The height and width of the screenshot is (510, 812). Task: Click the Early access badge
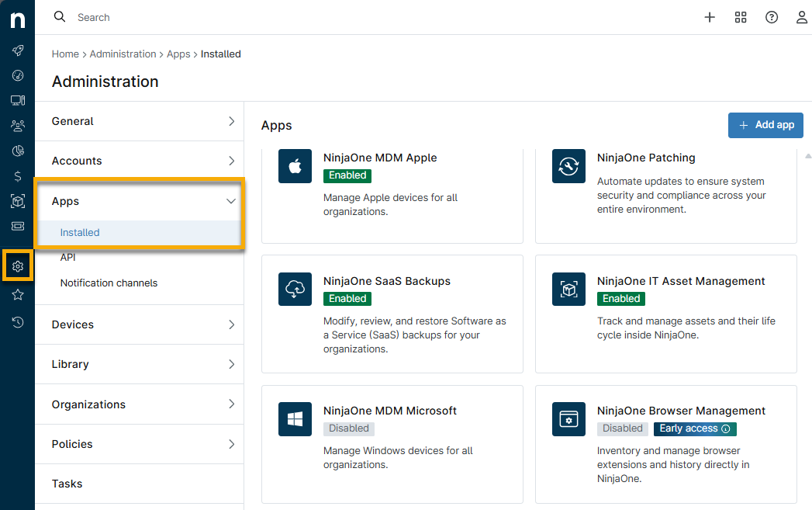click(695, 428)
